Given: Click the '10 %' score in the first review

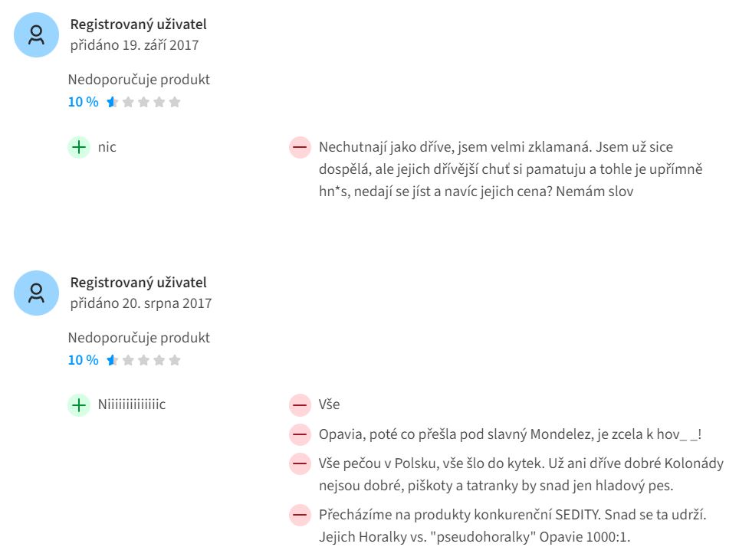Looking at the screenshot, I should click(x=83, y=102).
